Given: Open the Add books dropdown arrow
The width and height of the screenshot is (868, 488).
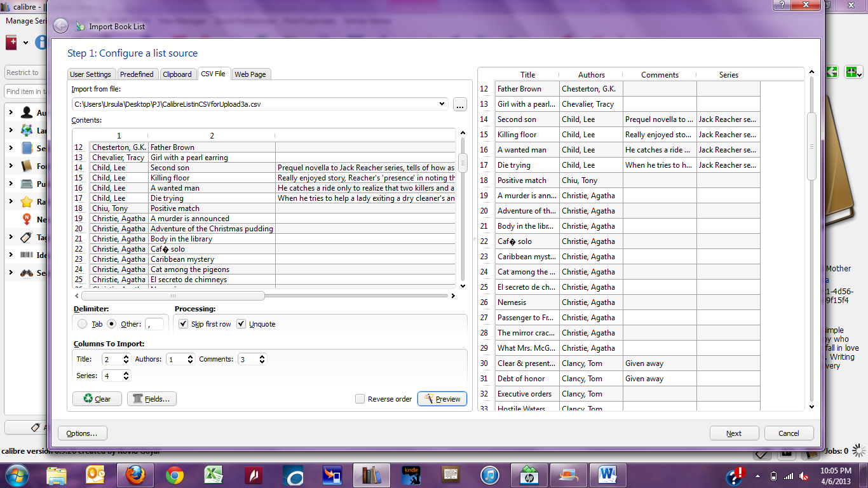Looking at the screenshot, I should pyautogui.click(x=26, y=43).
